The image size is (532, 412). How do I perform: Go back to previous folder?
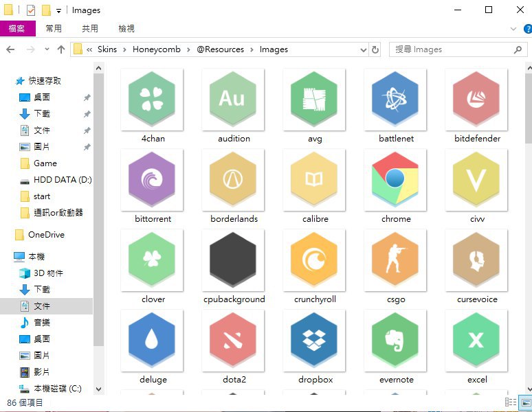[x=10, y=49]
